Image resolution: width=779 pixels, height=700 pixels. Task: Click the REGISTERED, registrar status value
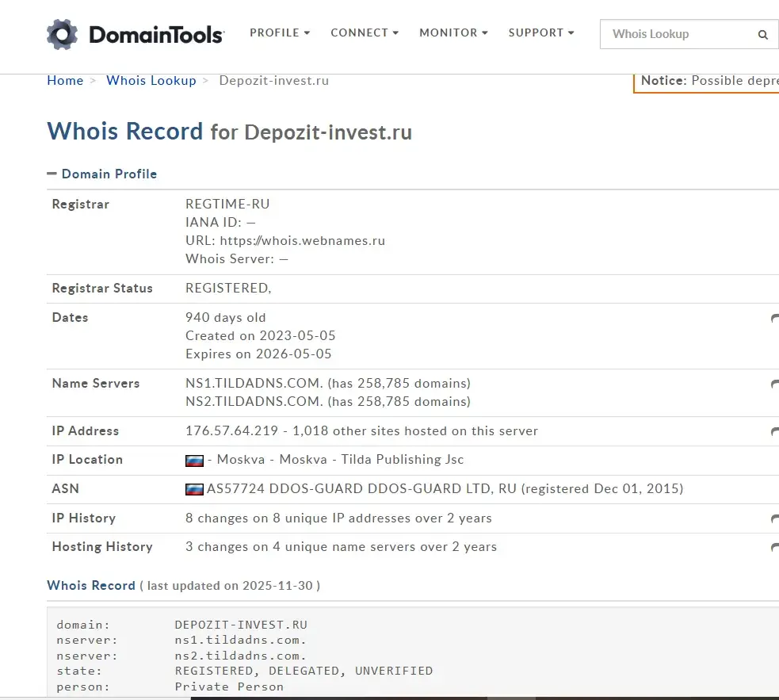(x=228, y=289)
